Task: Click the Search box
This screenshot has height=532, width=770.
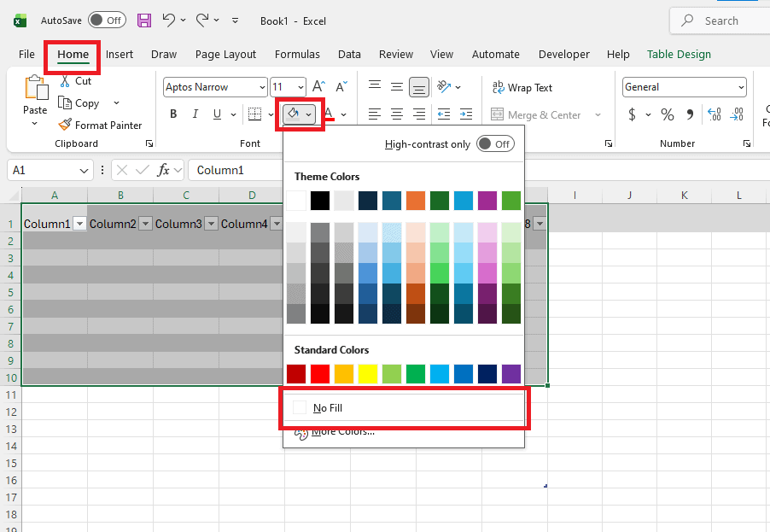Action: [x=720, y=20]
